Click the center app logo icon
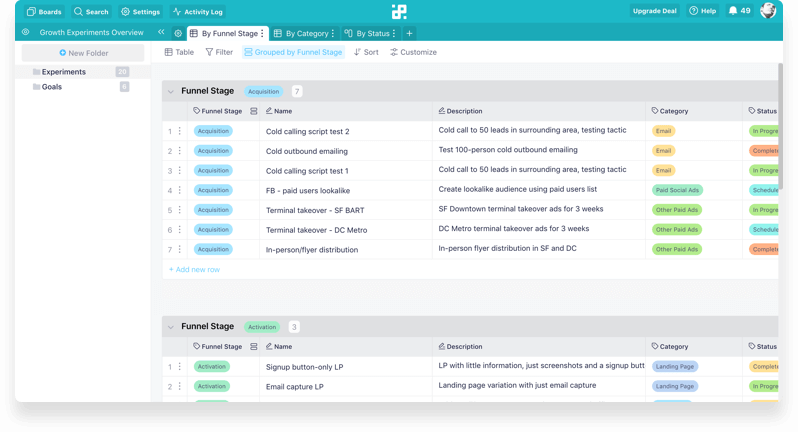This screenshot has height=432, width=798. (x=399, y=12)
